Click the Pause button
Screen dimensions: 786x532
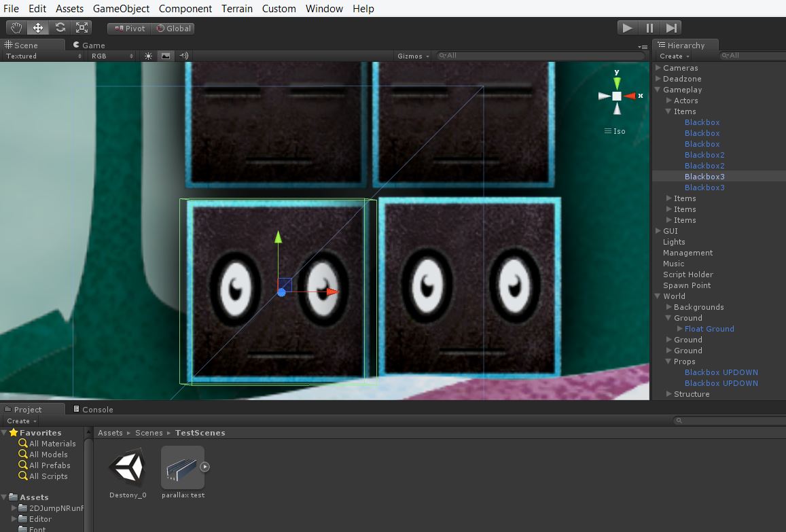coord(649,27)
